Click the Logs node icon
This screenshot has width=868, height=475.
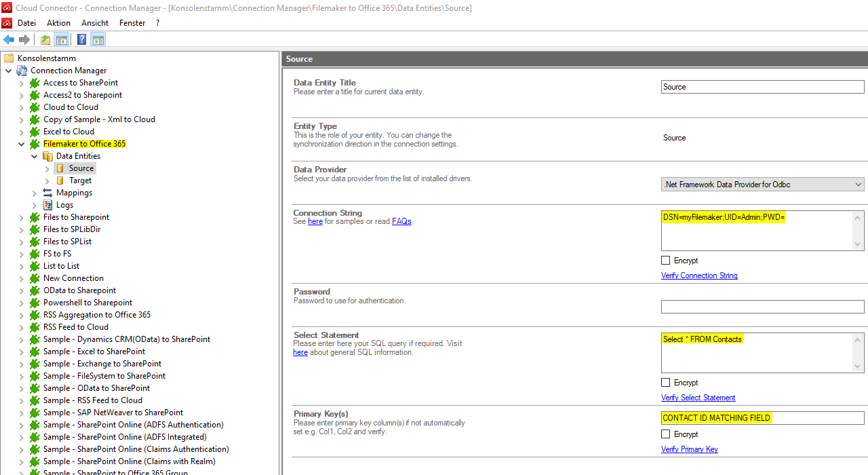coord(47,205)
